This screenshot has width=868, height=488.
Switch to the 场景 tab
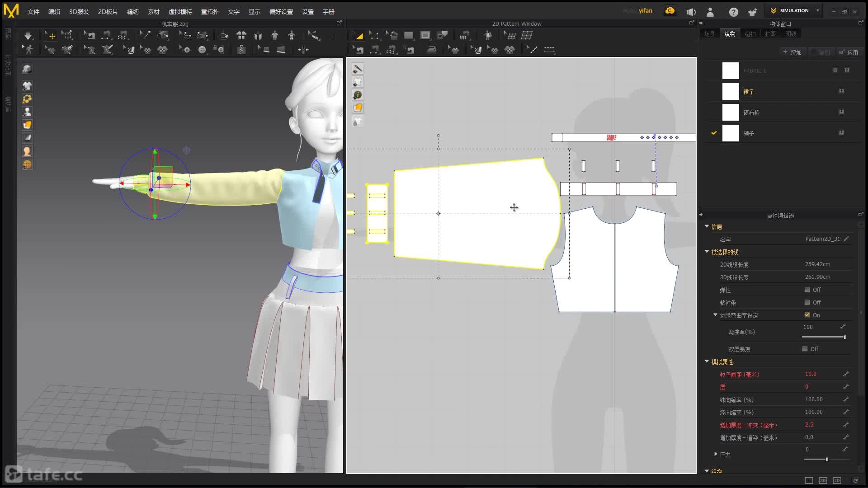(709, 34)
